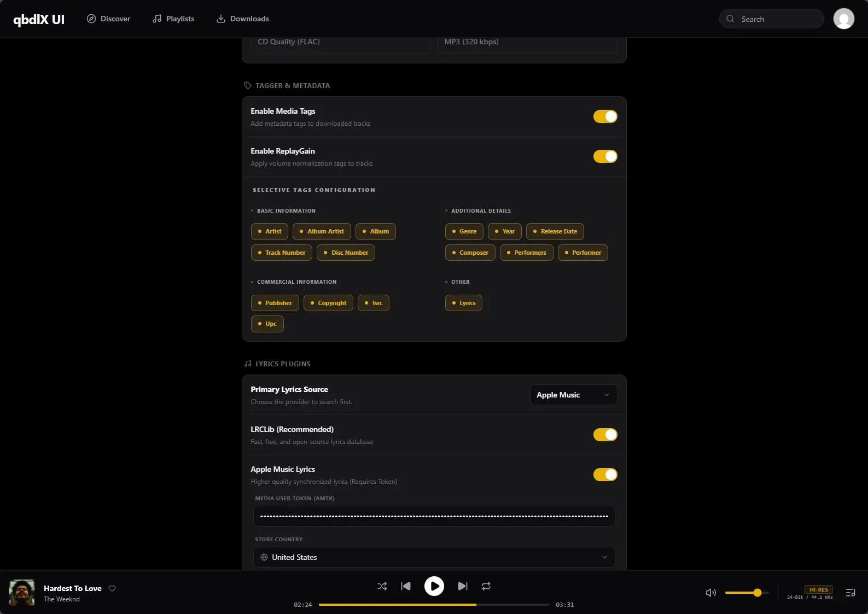Click the elapsed time 02:24

pos(303,605)
